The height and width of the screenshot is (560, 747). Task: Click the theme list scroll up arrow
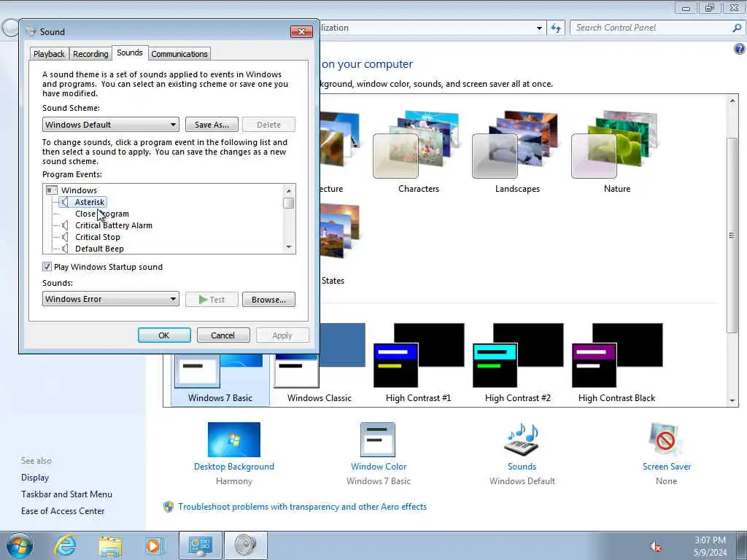[732, 101]
